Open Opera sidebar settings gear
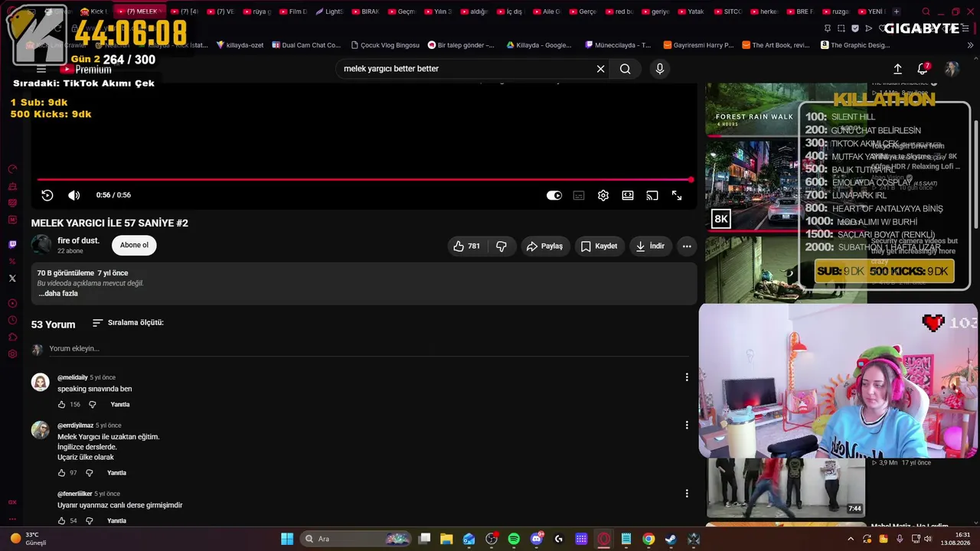The height and width of the screenshot is (551, 980). coord(12,354)
